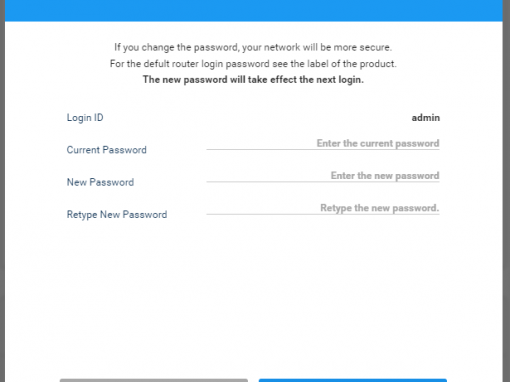Viewport: 510px width, 382px height.
Task: Click the 'New Password' label text
Action: 100,182
